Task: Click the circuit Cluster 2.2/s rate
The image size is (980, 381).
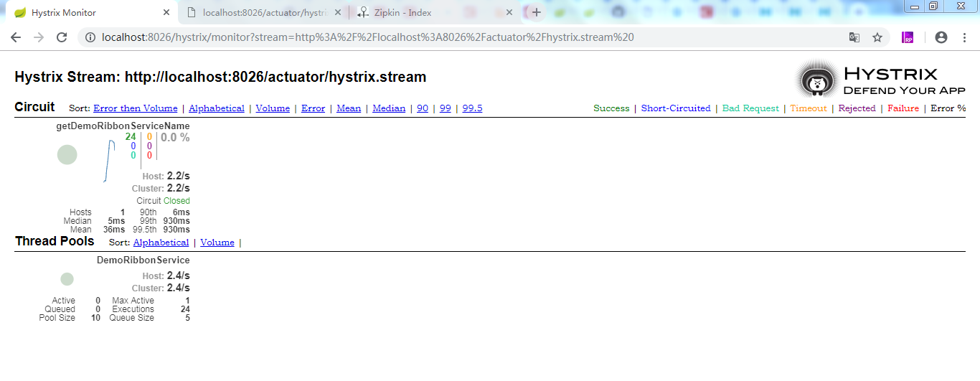Action: [x=178, y=188]
